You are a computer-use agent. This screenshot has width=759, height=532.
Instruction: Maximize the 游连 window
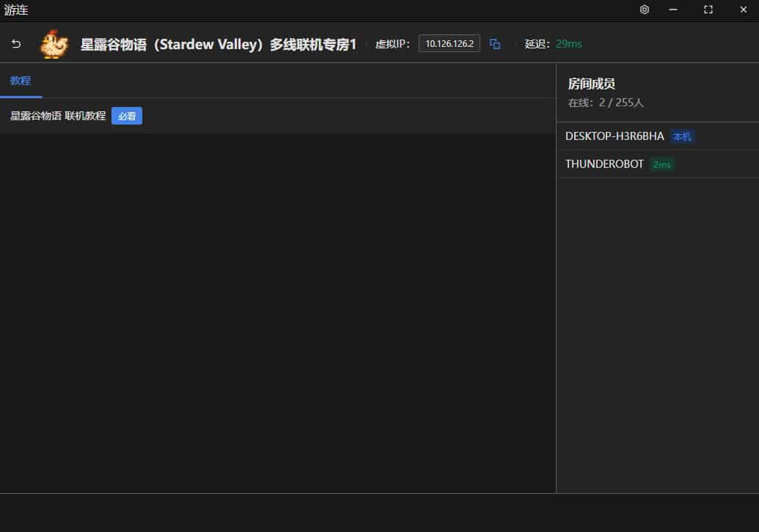(708, 10)
